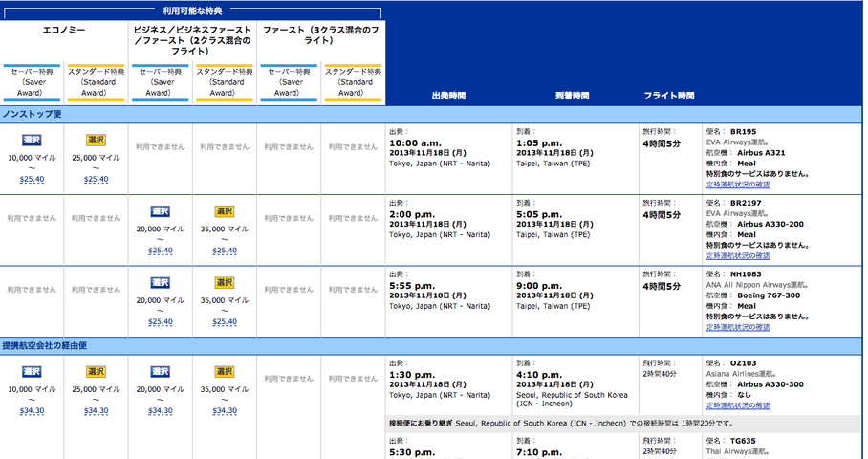Open $25.40 fee link under BR2197 20,000 miles
Image resolution: width=868 pixels, height=459 pixels.
pos(160,251)
